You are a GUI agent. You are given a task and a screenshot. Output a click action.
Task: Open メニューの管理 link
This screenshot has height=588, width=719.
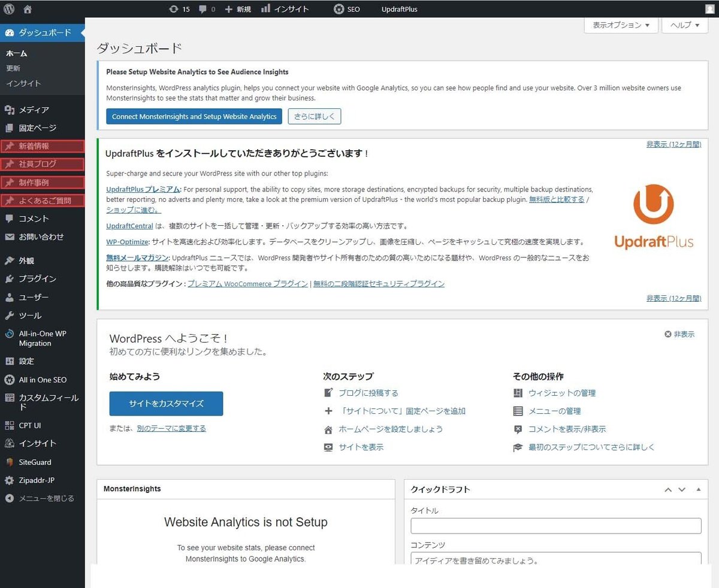[555, 411]
